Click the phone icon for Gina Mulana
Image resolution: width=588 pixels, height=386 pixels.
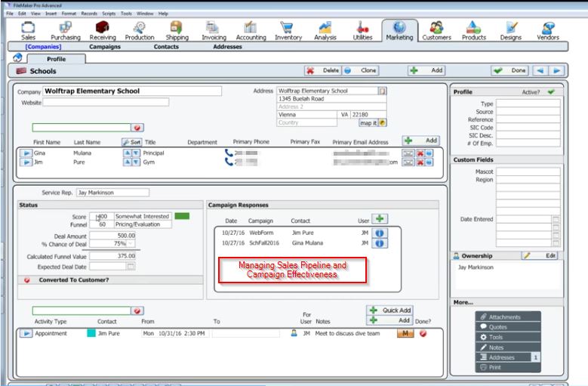(x=229, y=153)
